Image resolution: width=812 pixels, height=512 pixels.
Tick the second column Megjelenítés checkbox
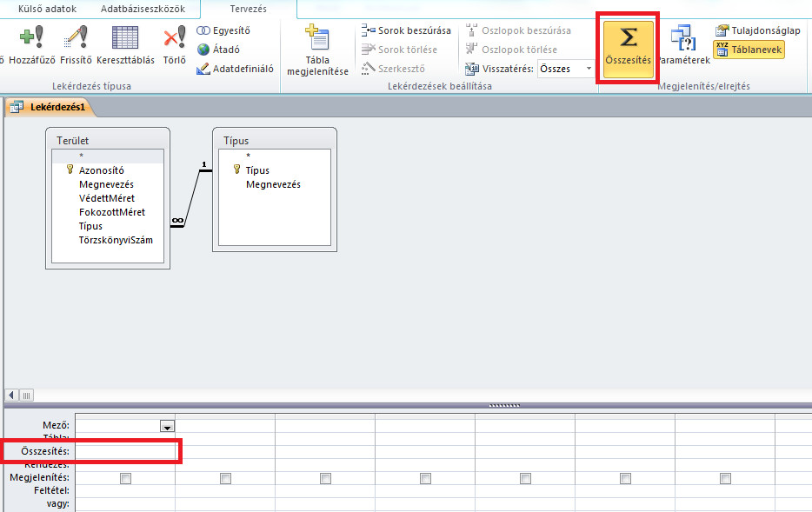(x=225, y=478)
